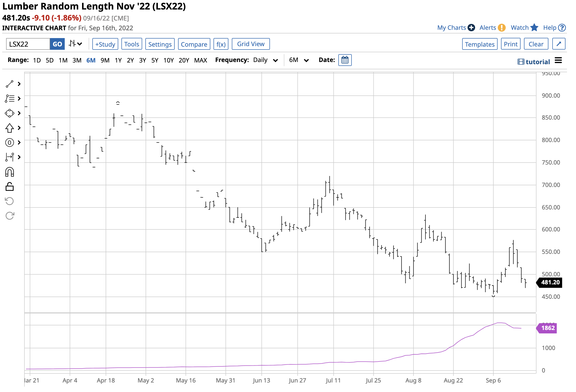Select the shapes polygon tool icon
This screenshot has height=392, width=576.
tap(10, 113)
